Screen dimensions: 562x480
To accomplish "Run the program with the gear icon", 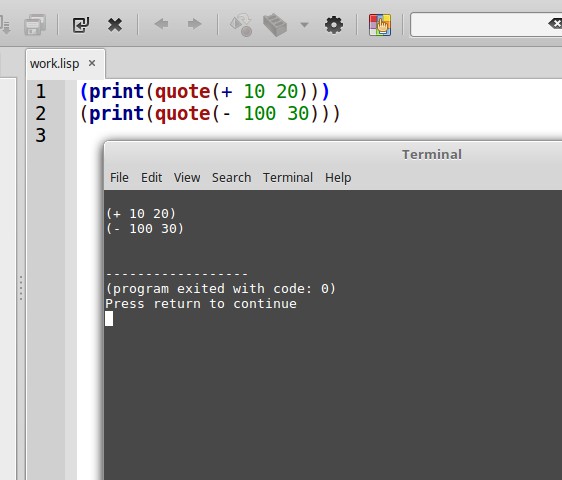I will (x=334, y=25).
